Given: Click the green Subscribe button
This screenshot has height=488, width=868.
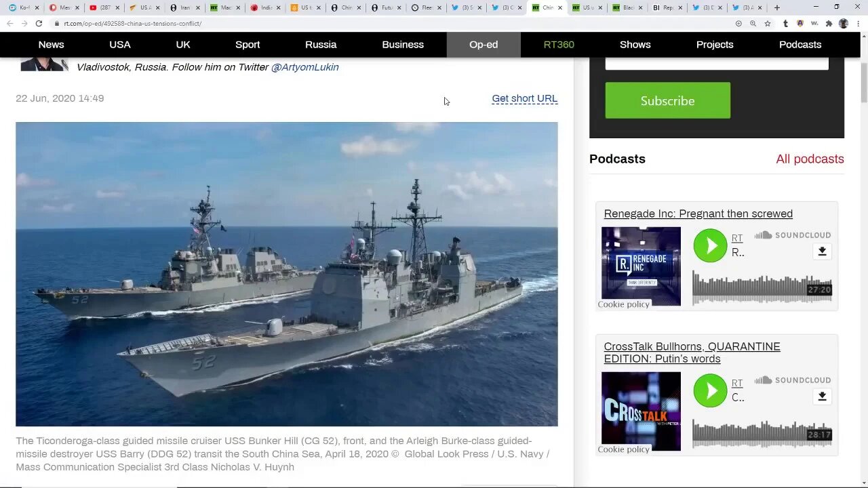Looking at the screenshot, I should (668, 100).
